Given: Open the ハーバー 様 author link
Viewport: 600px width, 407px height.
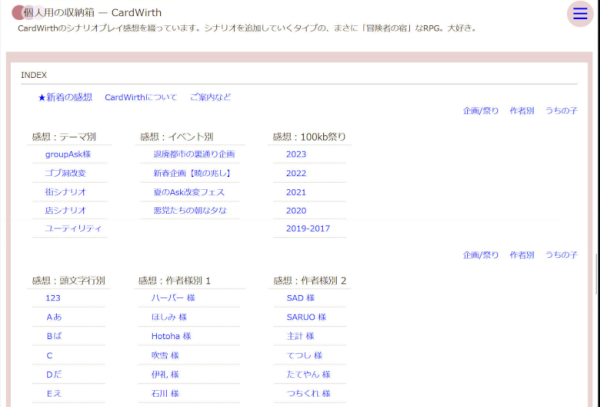Looking at the screenshot, I should (173, 298).
